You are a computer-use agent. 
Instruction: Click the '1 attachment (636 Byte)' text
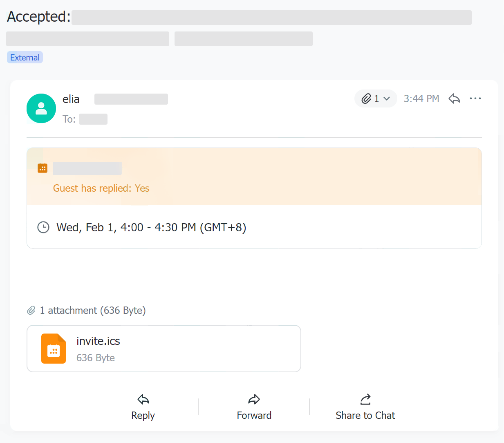[x=92, y=310]
